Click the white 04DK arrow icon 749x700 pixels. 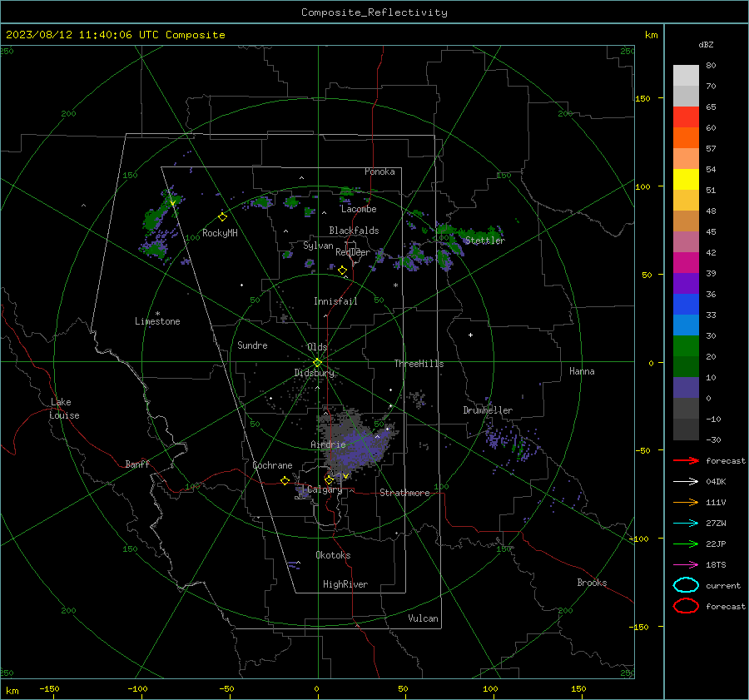[x=686, y=481]
